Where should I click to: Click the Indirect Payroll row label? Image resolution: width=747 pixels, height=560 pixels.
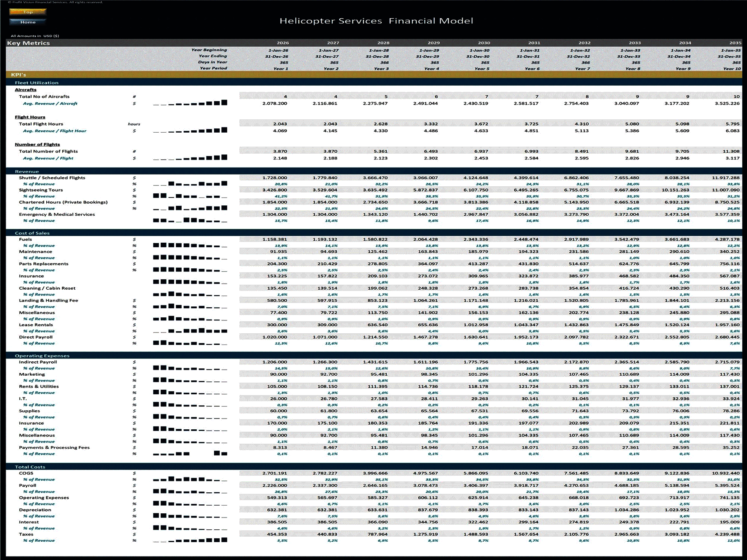click(x=38, y=362)
